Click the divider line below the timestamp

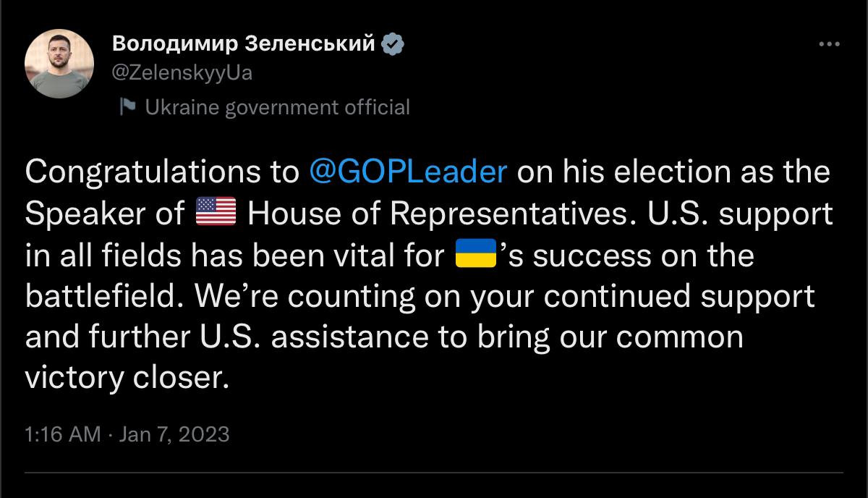coord(434,473)
